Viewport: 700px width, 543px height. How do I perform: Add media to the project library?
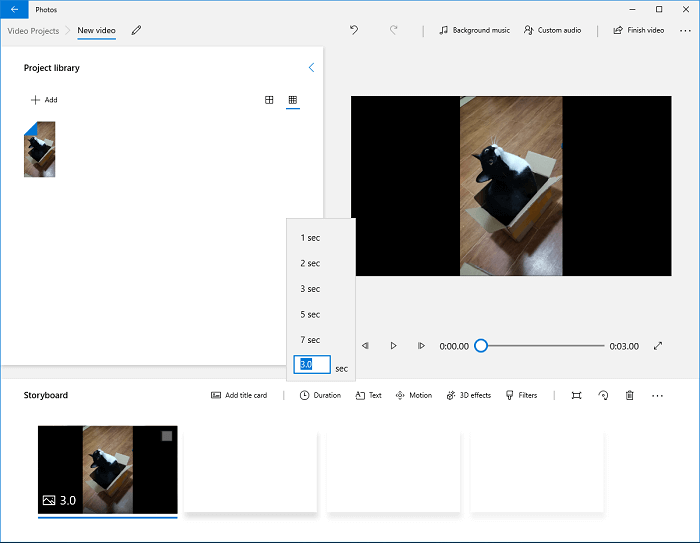click(x=44, y=100)
